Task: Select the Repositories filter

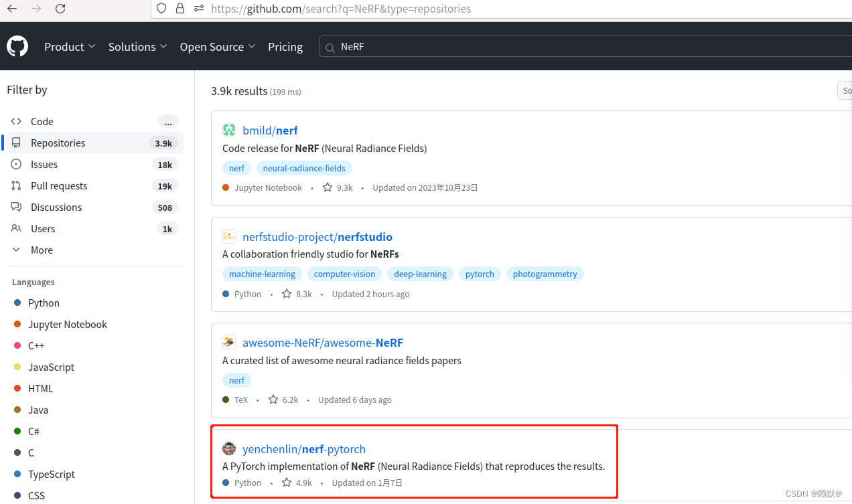Action: click(x=94, y=143)
